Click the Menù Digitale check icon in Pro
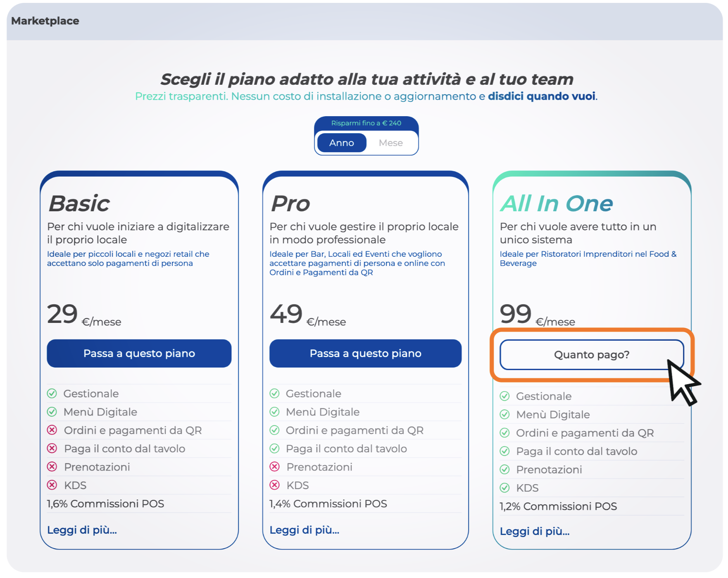The image size is (728, 578). coord(275,412)
